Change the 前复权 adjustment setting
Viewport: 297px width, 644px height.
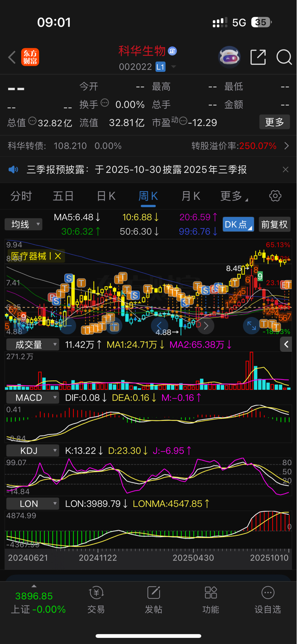274,224
